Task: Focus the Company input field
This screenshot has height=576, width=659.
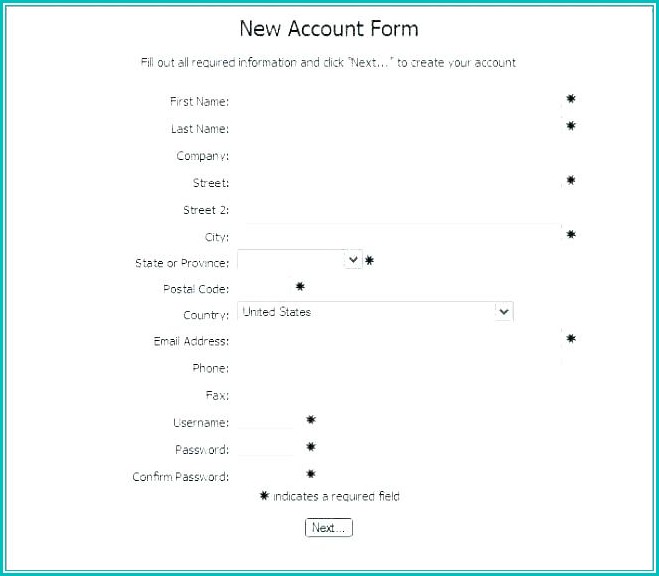Action: [399, 156]
